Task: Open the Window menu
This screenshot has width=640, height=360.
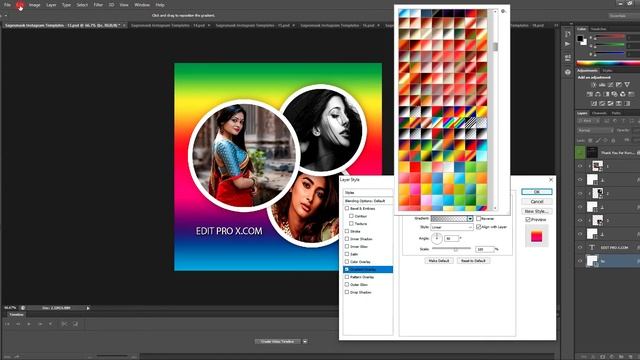Action: [142, 5]
